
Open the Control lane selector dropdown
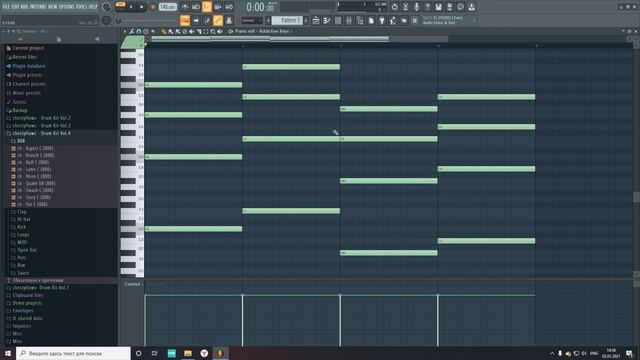[133, 284]
